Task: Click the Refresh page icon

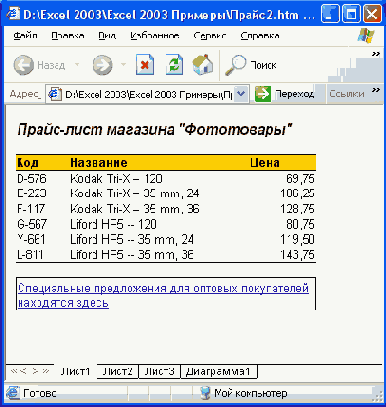Action: pos(174,65)
